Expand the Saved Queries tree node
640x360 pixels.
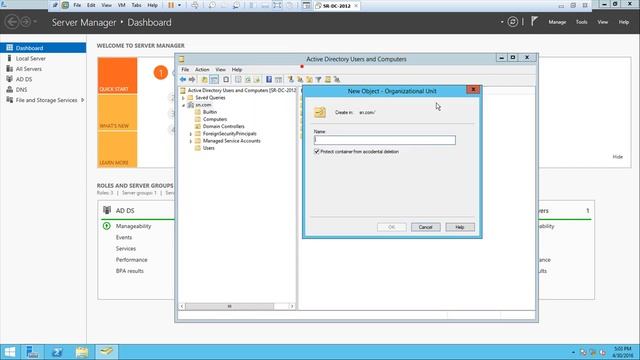tap(183, 98)
